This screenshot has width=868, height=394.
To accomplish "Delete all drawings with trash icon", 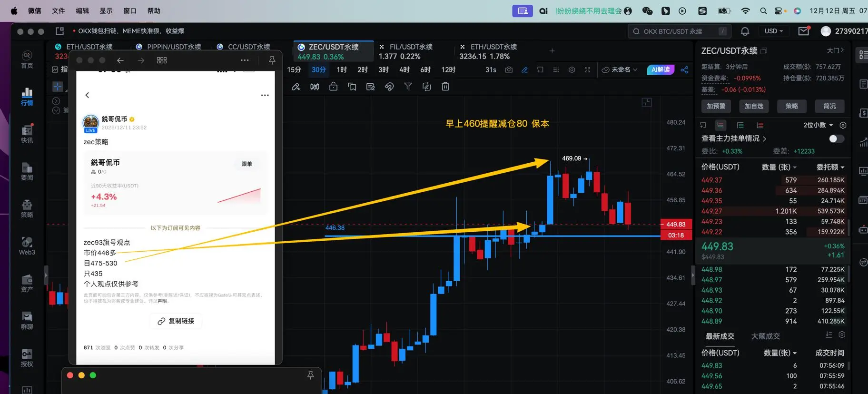I will [x=445, y=87].
